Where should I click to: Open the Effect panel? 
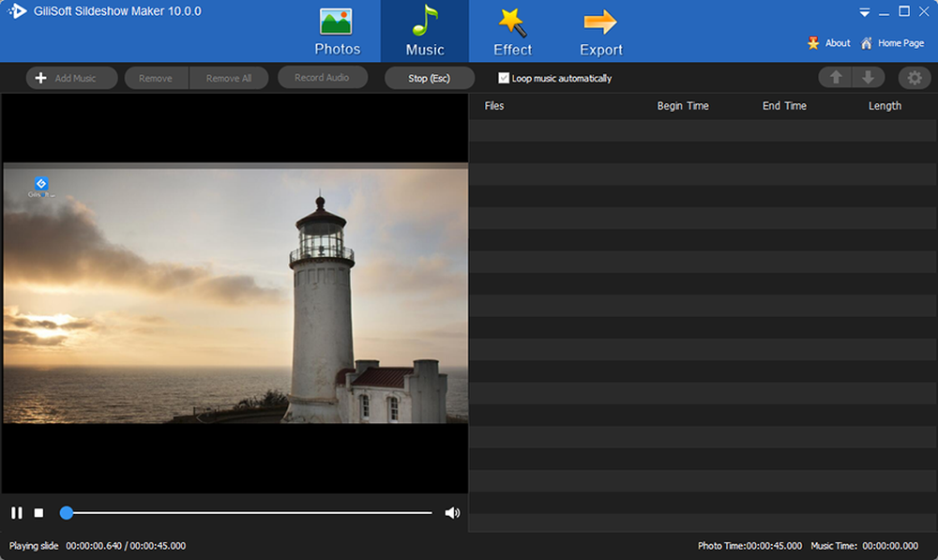coord(511,31)
